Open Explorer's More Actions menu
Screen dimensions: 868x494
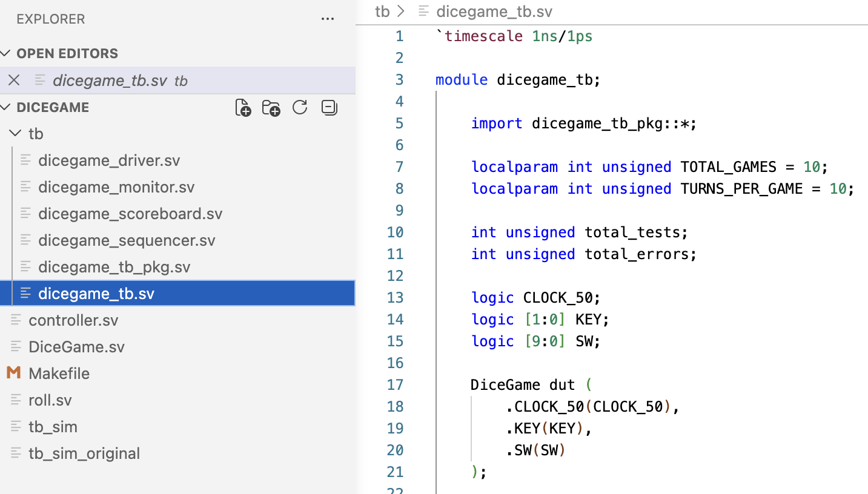pos(328,19)
